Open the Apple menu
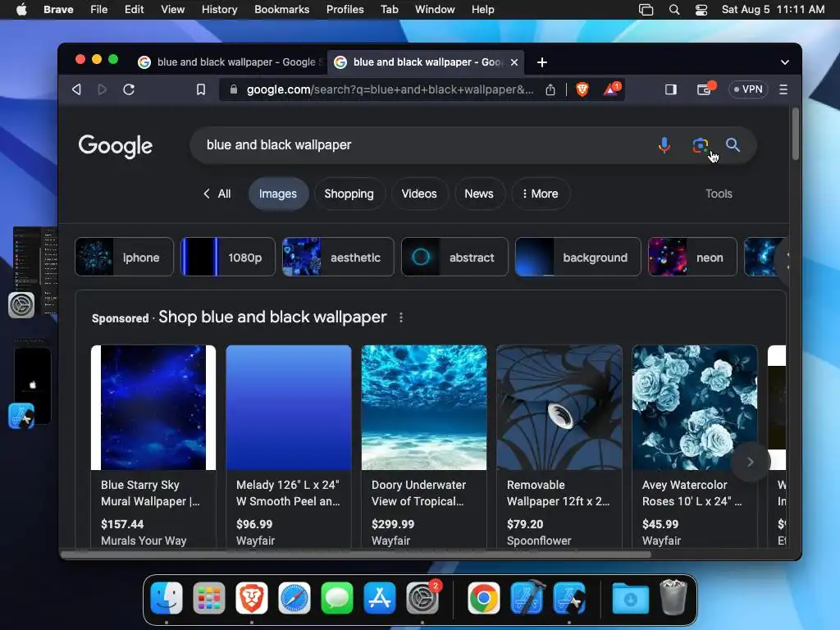 click(21, 10)
